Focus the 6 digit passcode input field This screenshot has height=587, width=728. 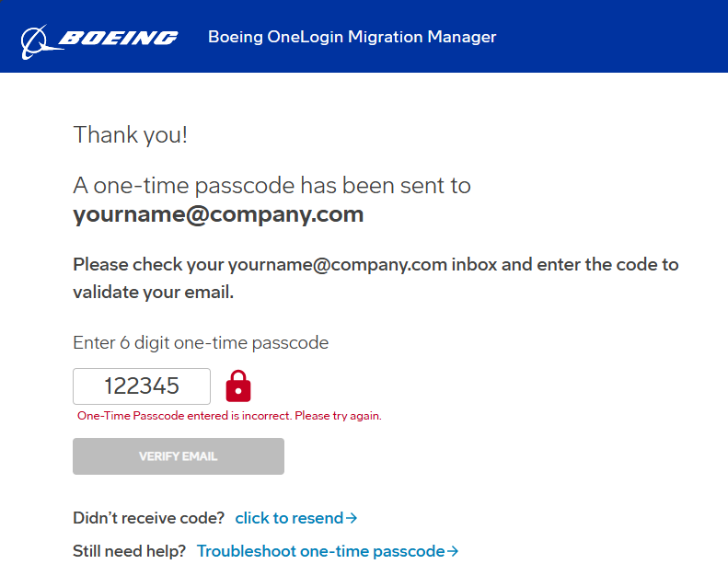(x=142, y=386)
